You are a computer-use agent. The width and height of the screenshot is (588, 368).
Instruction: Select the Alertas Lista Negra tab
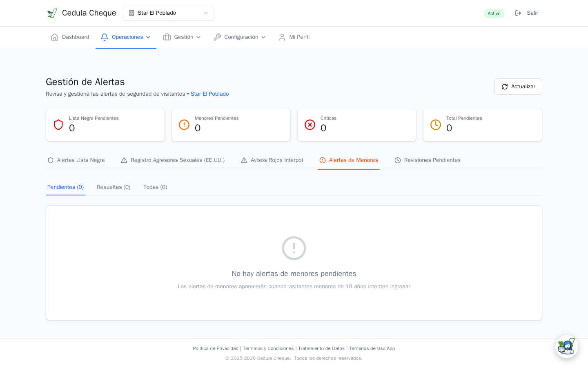click(x=76, y=160)
